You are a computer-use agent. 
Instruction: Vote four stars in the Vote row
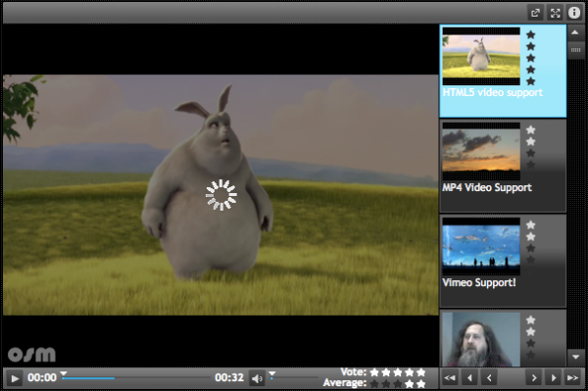point(409,372)
